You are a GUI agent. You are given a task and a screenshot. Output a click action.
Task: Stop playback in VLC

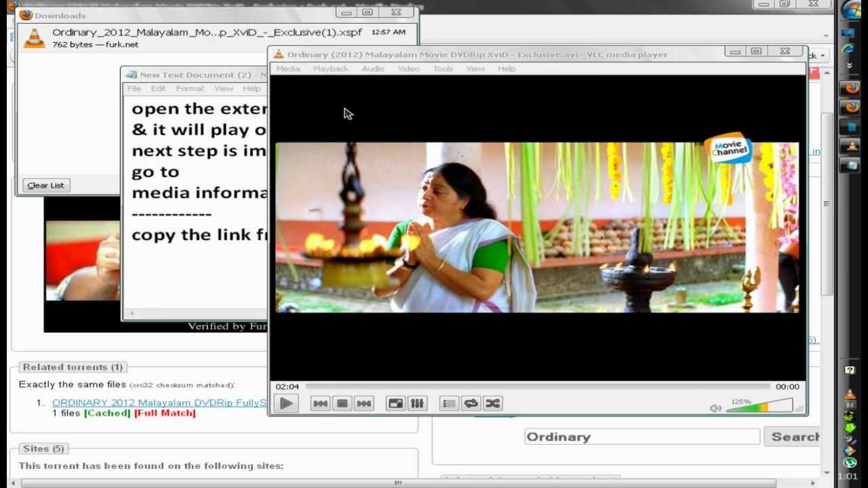point(342,403)
